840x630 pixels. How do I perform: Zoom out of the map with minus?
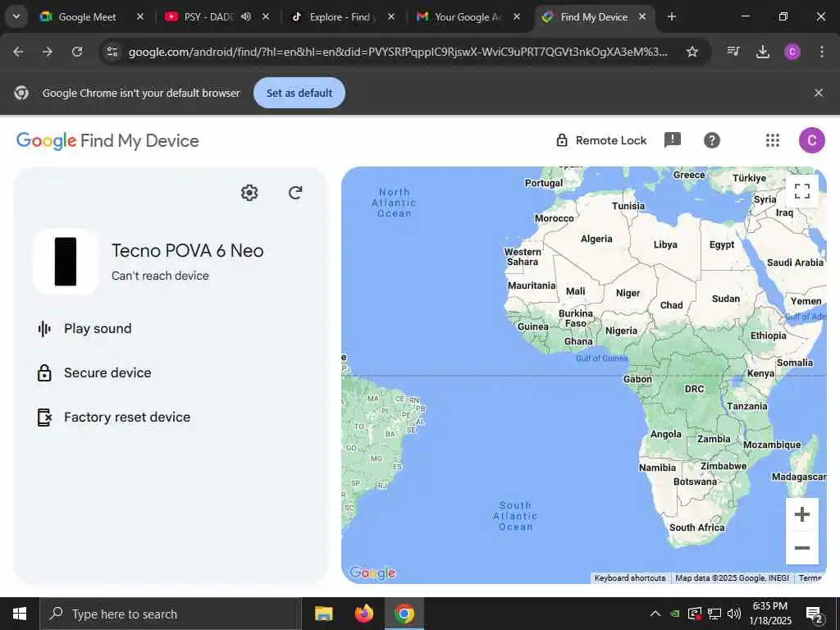(802, 547)
